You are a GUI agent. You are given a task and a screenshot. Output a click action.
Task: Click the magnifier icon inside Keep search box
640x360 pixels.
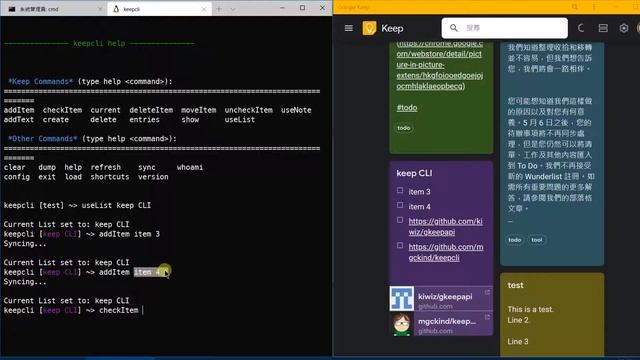click(453, 28)
